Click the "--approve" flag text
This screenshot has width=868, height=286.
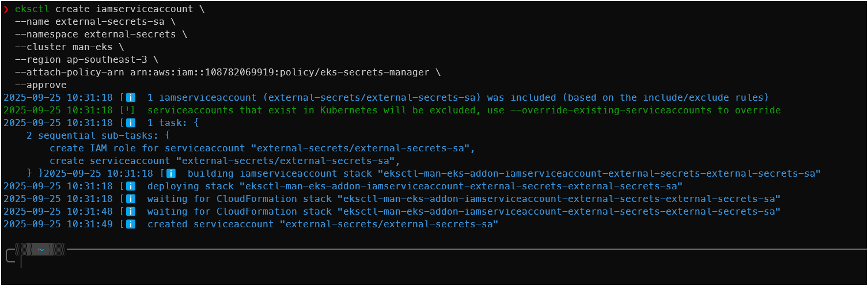pyautogui.click(x=41, y=85)
